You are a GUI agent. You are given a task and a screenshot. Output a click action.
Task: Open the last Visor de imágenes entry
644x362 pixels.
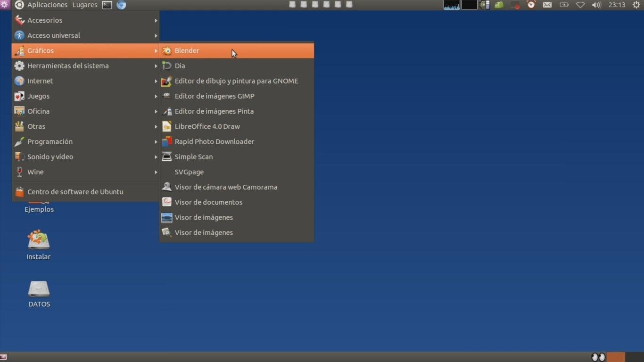[x=237, y=232]
